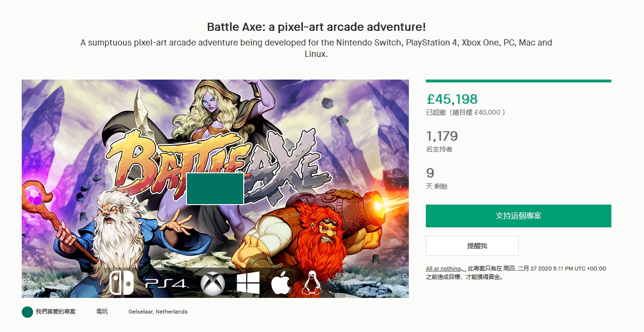Click the 1,179 backers count
The image size is (644, 332).
coord(442,136)
